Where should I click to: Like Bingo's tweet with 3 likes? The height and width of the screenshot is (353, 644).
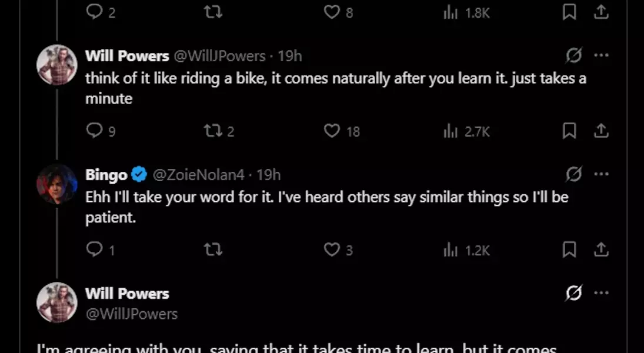coord(332,249)
